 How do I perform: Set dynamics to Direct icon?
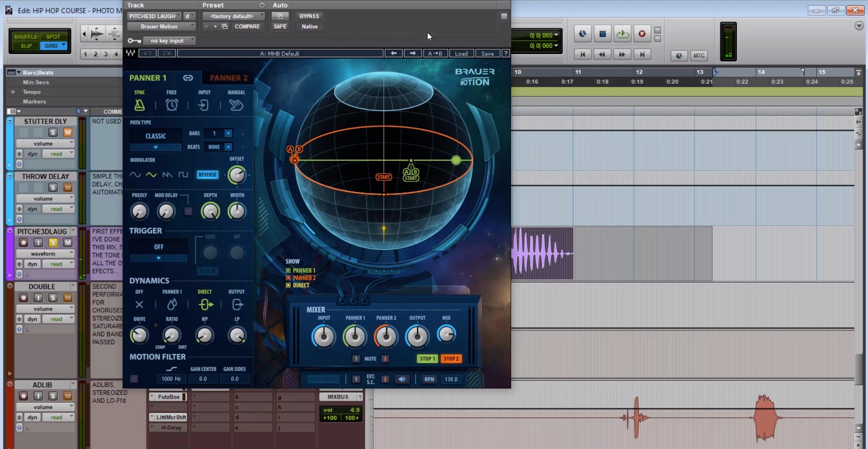pos(205,304)
